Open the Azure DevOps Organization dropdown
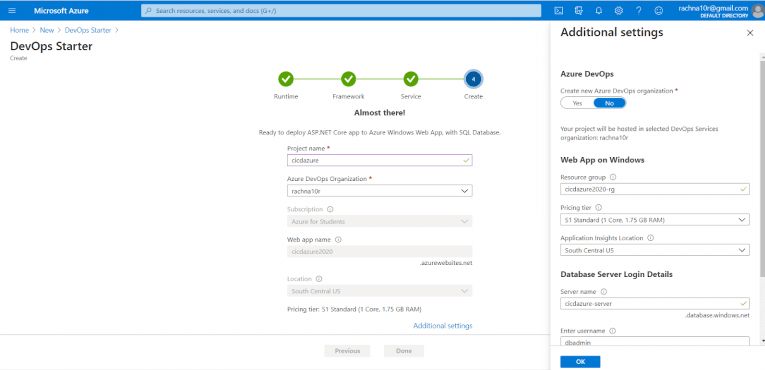This screenshot has width=765, height=370. click(x=380, y=191)
